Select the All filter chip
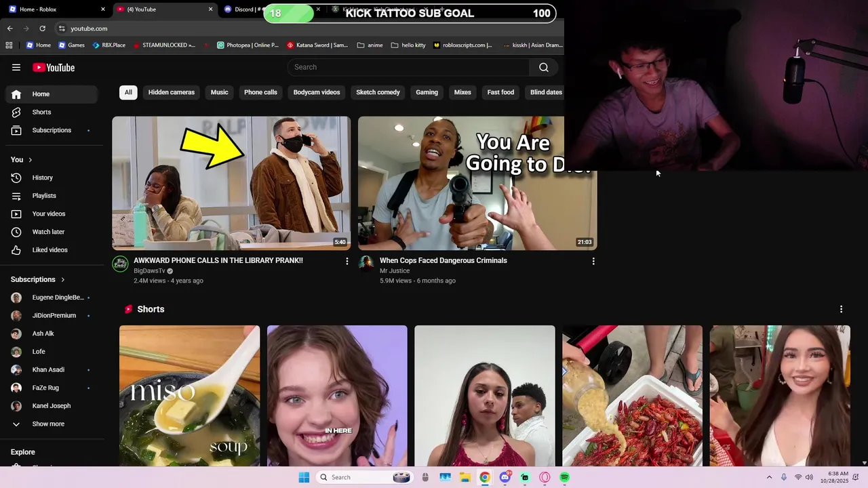 128,92
